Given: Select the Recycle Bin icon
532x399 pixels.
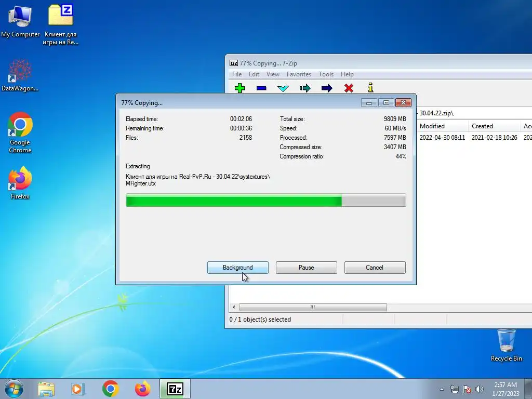Looking at the screenshot, I should [x=506, y=345].
